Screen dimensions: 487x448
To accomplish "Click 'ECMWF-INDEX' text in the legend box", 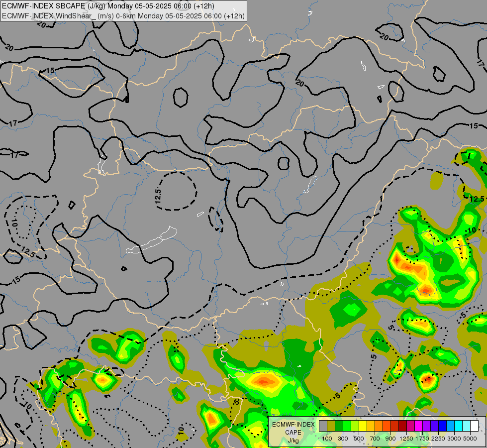I will pos(293,425).
